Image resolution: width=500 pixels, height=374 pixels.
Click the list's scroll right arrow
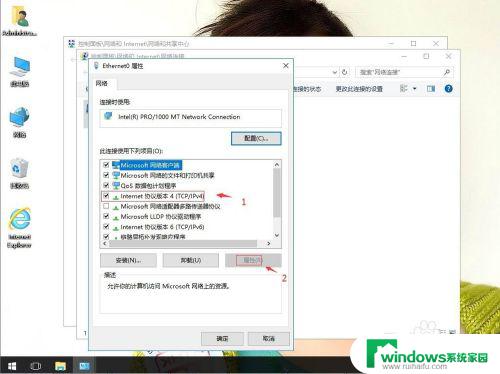point(269,244)
